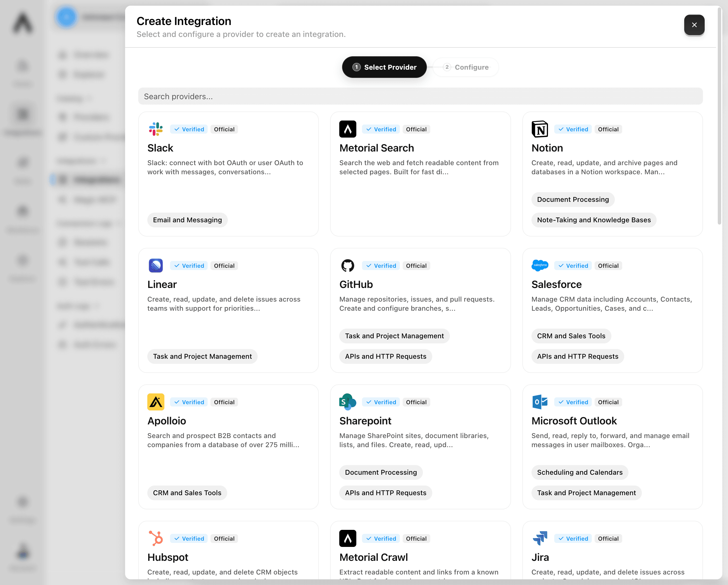Click Linear's Task and Project Management tag

click(202, 356)
